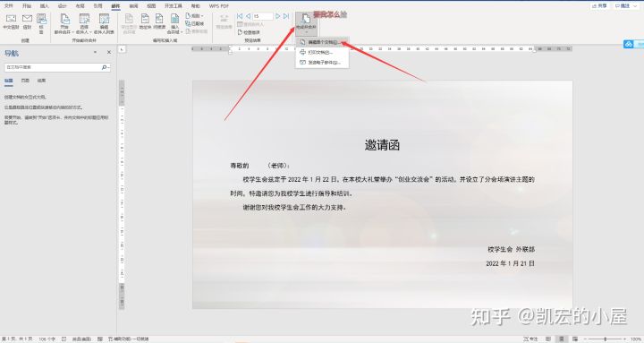644x343 pixels.
Task: Click the blue cloud icon at right edge
Action: pyautogui.click(x=629, y=44)
